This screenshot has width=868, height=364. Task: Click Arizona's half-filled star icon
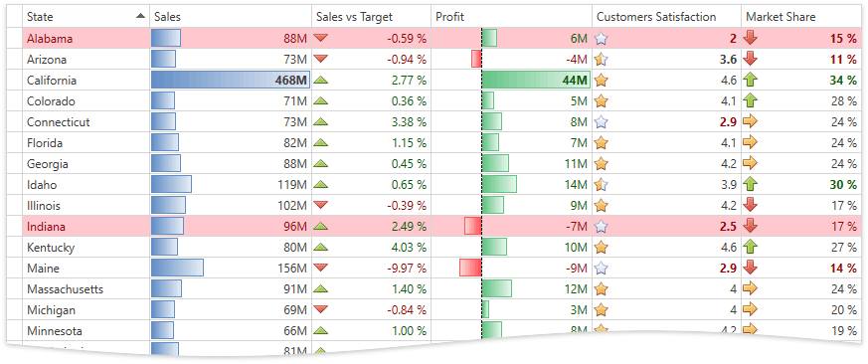point(602,60)
